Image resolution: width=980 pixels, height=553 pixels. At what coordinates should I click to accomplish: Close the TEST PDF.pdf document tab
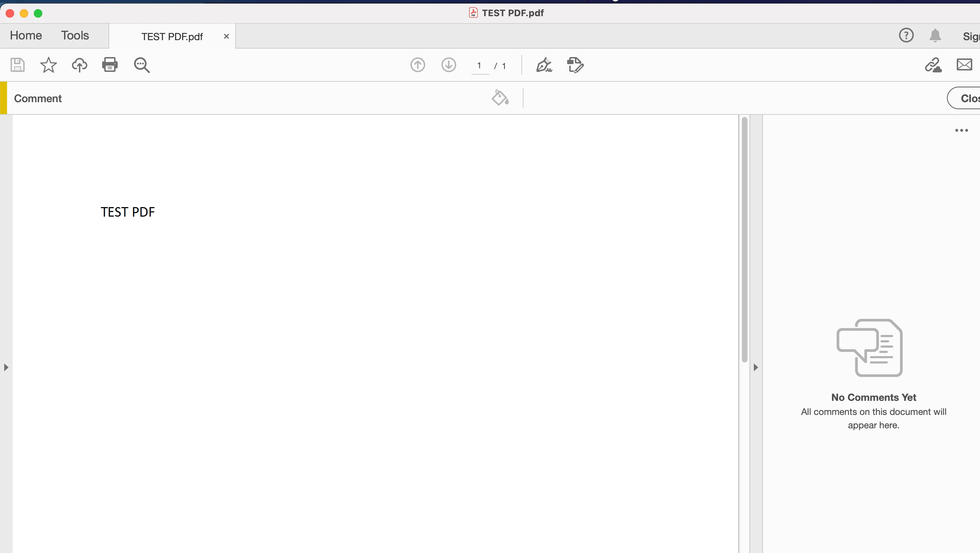227,37
